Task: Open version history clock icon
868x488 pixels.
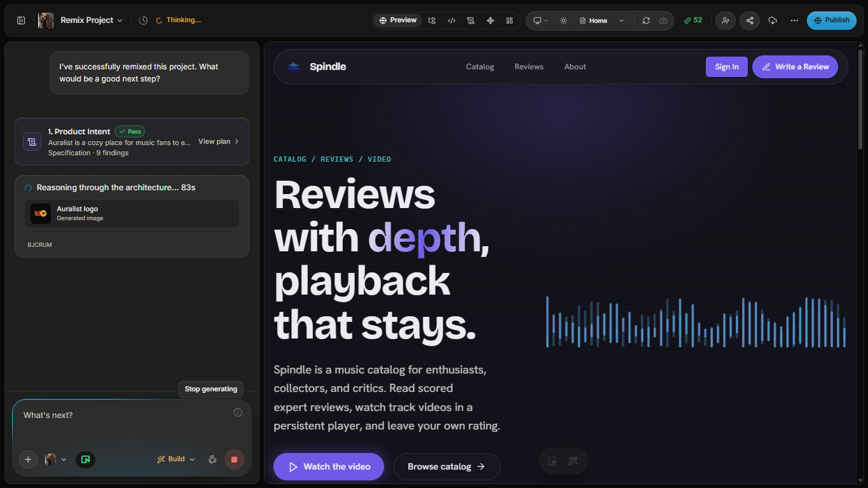Action: pyautogui.click(x=143, y=20)
